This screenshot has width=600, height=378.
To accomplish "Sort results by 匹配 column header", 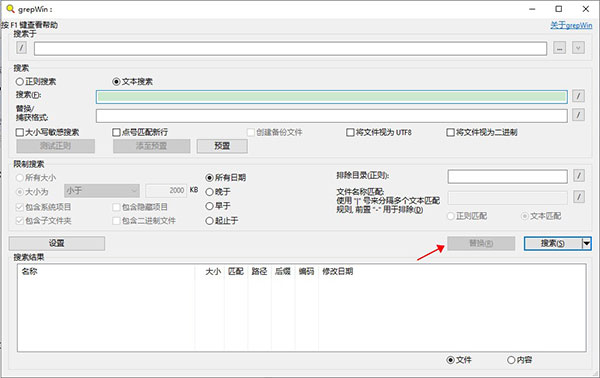I will tap(236, 272).
